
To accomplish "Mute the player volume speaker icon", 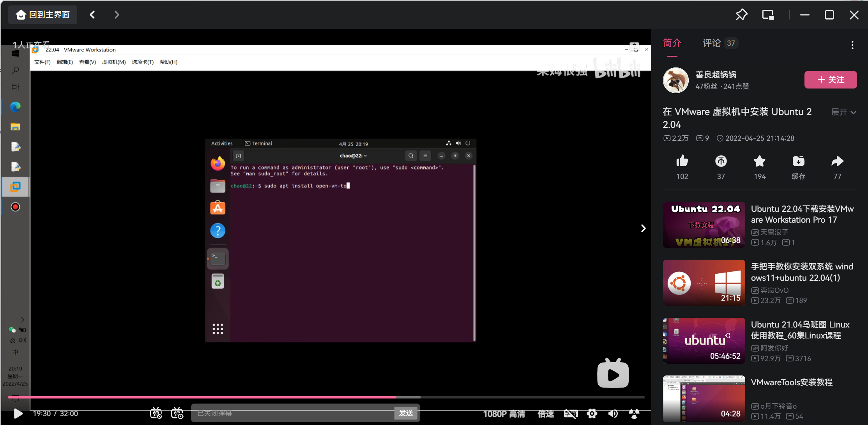I will click(613, 414).
